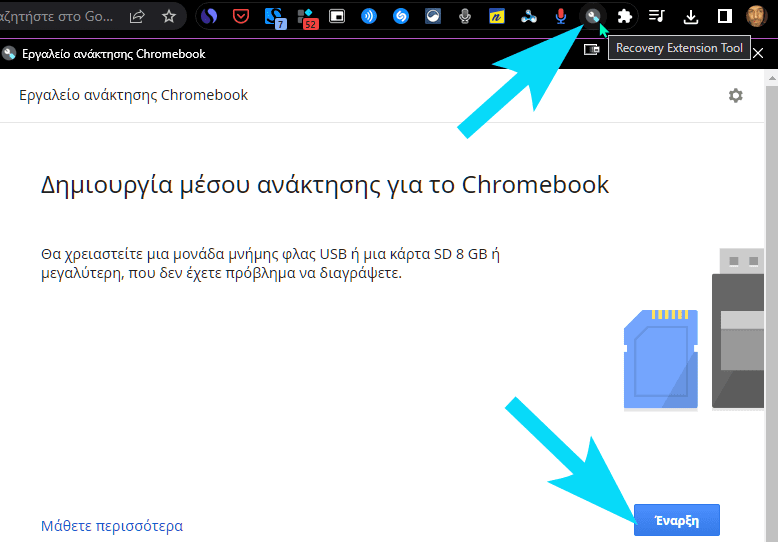Click the blue share-nodes extension icon

click(x=529, y=17)
